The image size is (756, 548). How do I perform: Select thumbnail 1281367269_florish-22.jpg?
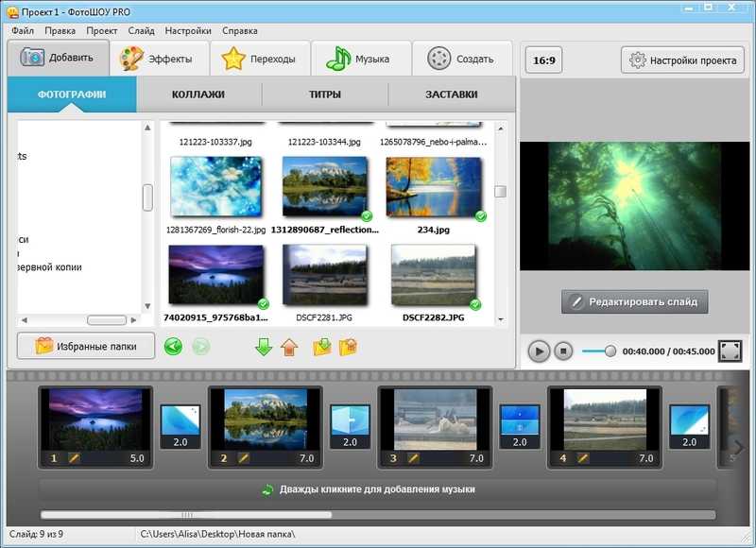[x=216, y=186]
